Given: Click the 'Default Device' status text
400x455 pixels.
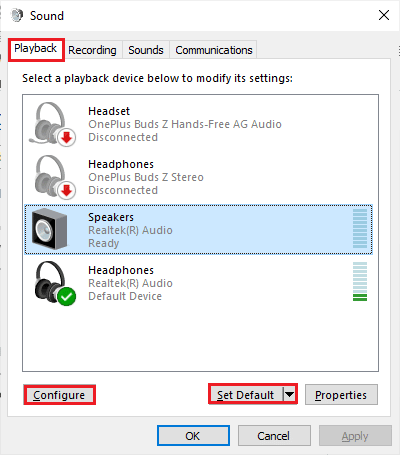Looking at the screenshot, I should pyautogui.click(x=125, y=296).
